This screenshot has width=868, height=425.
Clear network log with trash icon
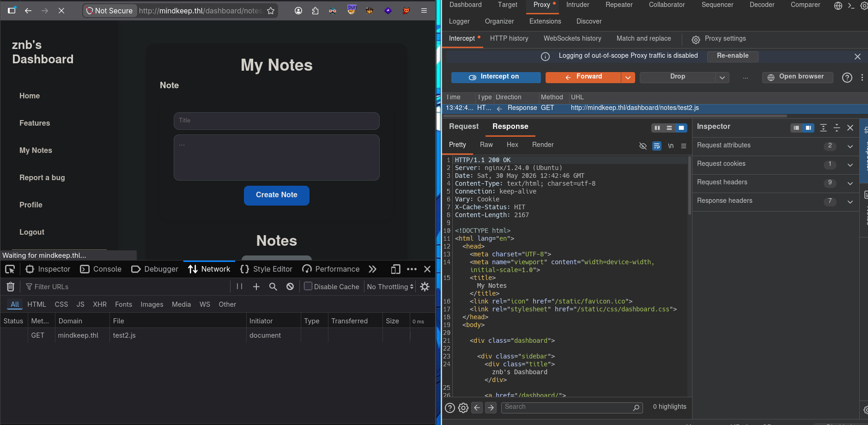[x=11, y=287]
